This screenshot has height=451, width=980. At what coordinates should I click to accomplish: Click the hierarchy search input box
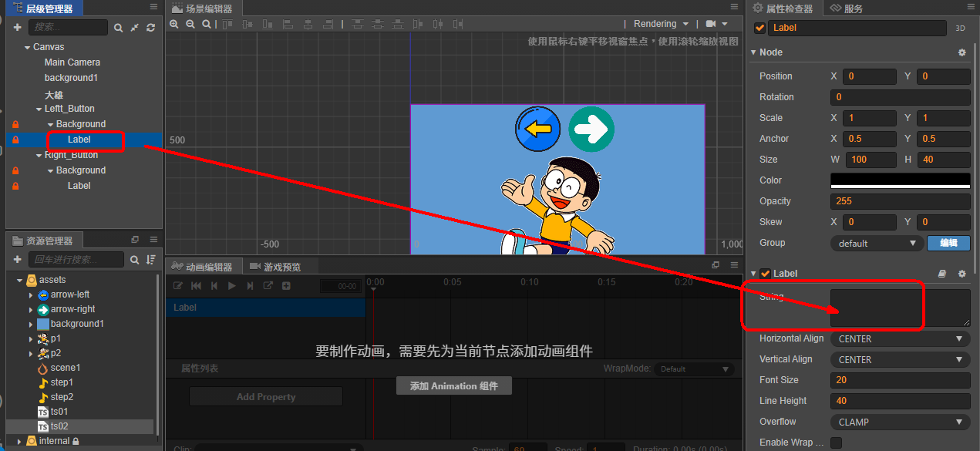pyautogui.click(x=69, y=27)
